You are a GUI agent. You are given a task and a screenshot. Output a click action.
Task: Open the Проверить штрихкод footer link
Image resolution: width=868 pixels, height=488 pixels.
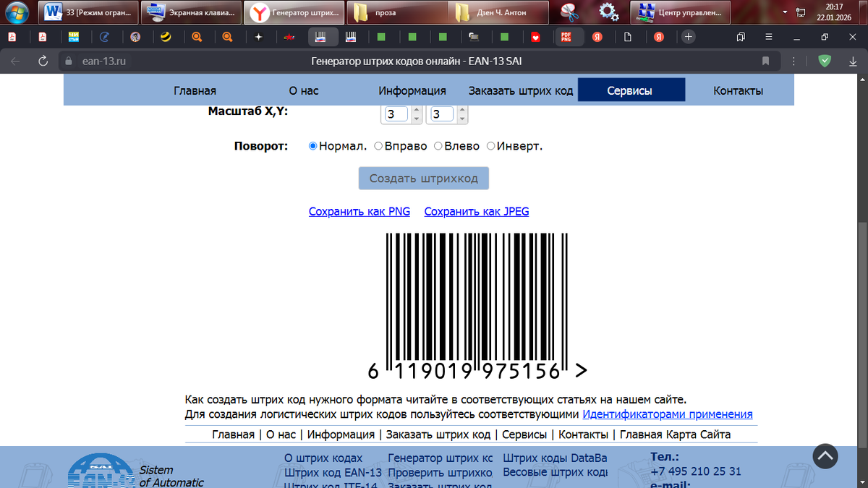(441, 473)
